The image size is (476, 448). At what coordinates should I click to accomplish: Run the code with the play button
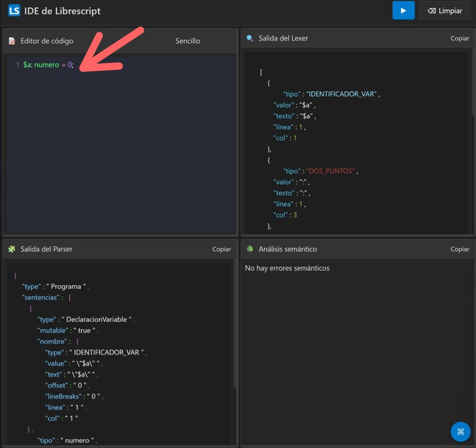click(x=403, y=10)
